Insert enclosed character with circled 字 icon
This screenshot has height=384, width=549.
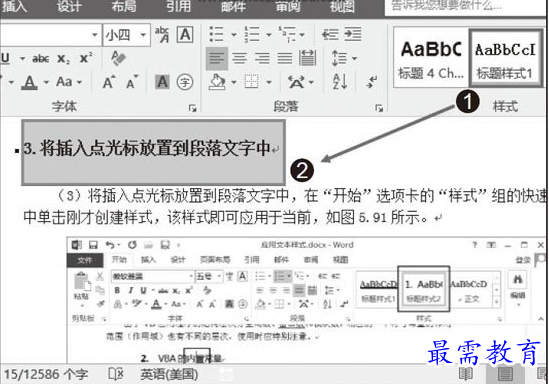point(185,82)
